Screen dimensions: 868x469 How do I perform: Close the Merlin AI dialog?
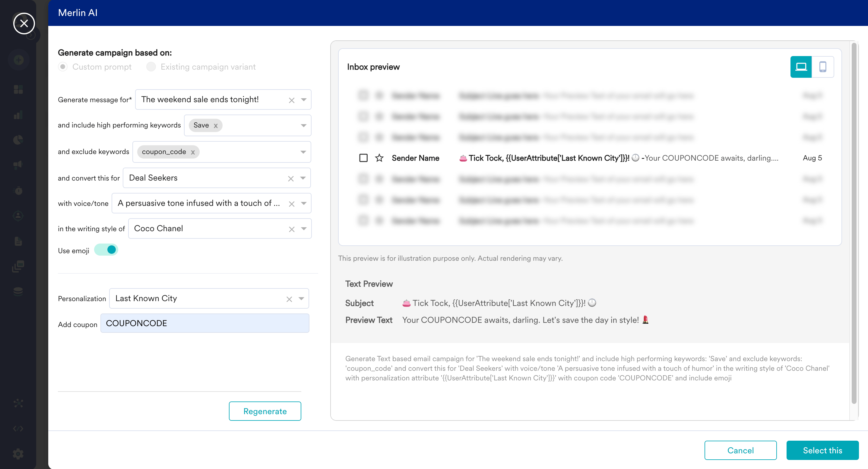[24, 23]
